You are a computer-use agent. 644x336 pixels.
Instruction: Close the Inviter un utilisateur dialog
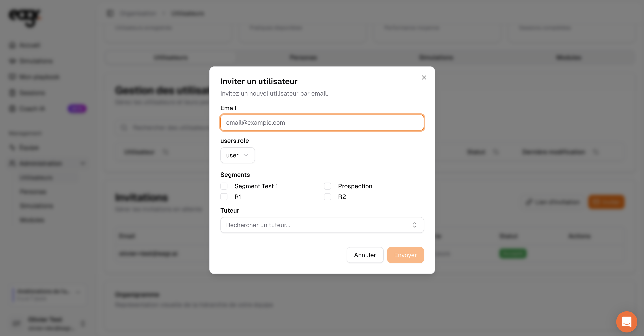click(x=424, y=78)
